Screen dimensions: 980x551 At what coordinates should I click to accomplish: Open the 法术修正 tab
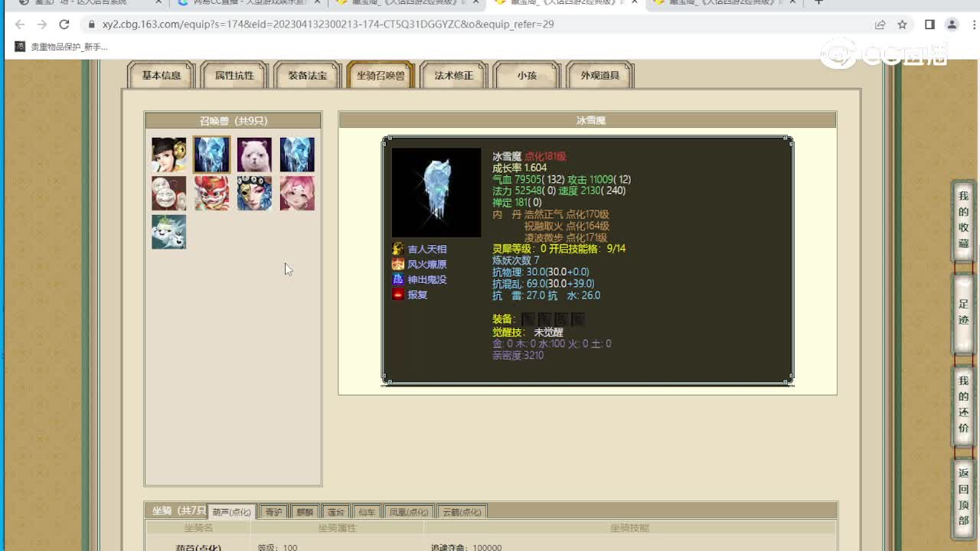point(454,76)
